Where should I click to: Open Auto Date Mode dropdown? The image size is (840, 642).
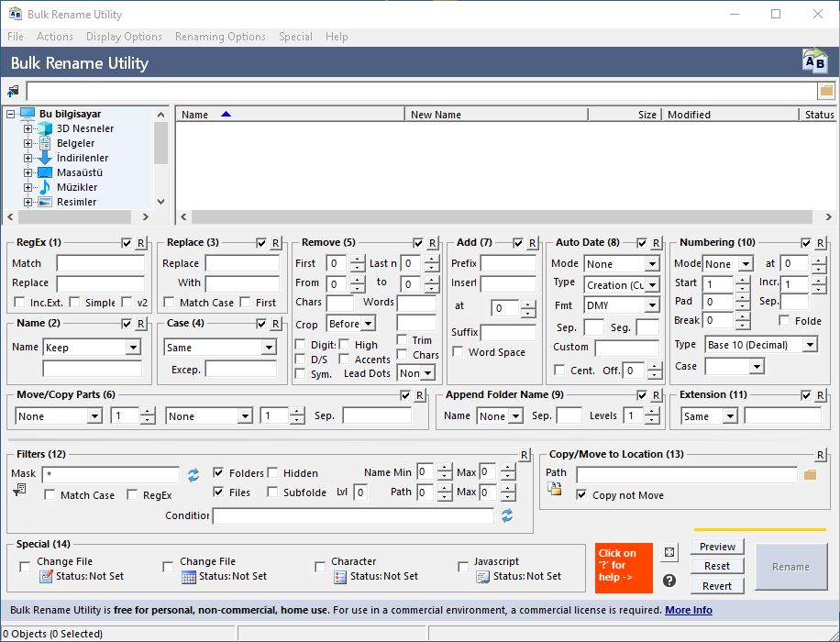pos(622,263)
